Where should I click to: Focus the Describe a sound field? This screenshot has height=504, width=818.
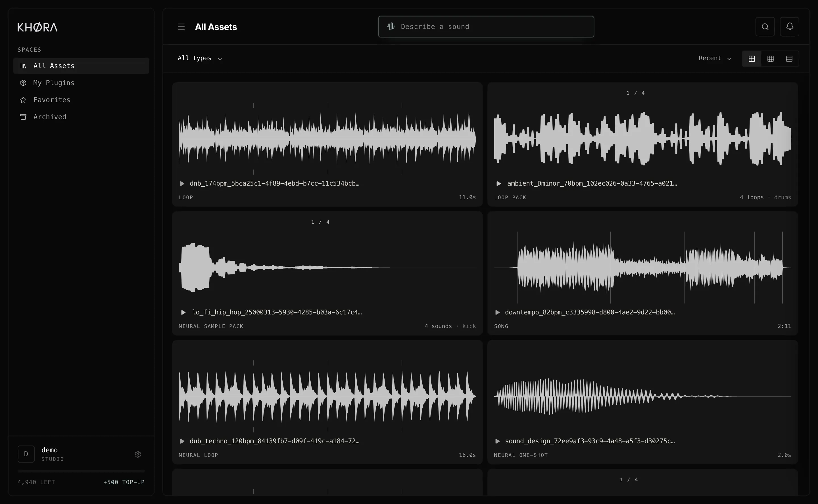point(486,27)
